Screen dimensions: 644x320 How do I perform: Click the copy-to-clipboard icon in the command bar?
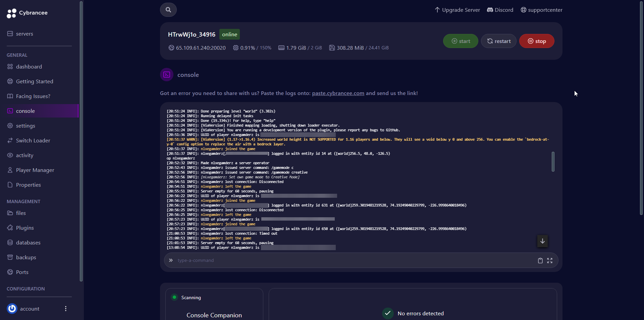[x=540, y=261]
